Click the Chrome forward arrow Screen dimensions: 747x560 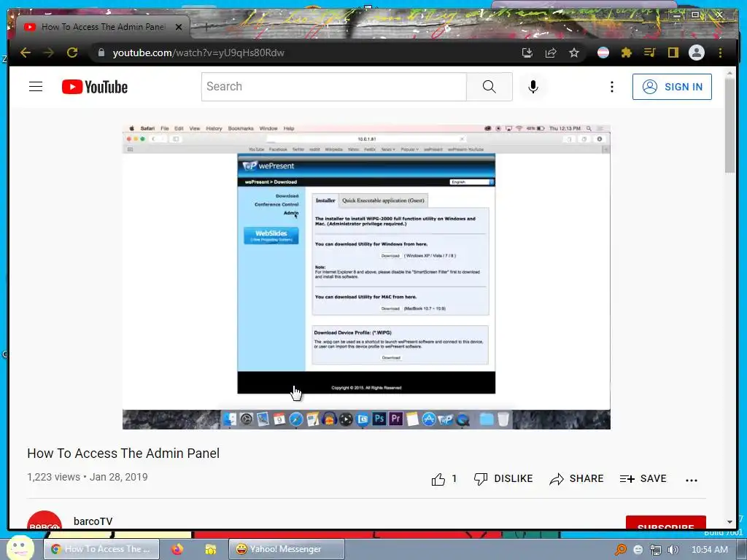49,52
